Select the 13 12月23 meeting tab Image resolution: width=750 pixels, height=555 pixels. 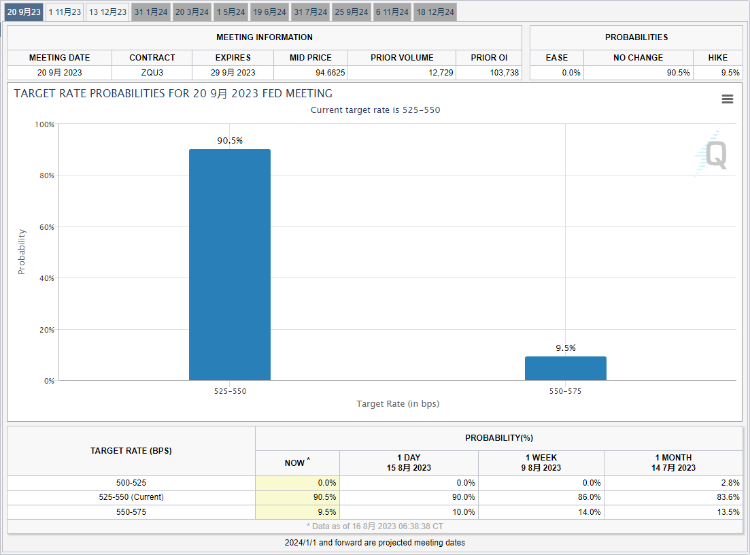[108, 12]
